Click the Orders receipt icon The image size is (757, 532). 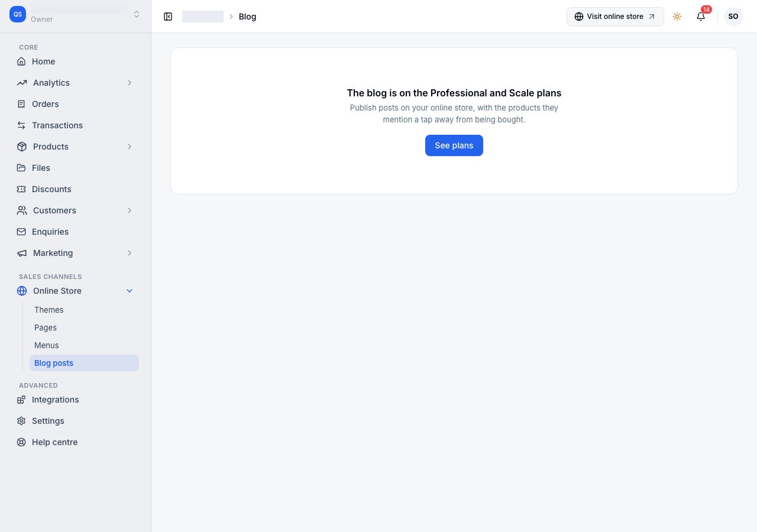pos(21,104)
